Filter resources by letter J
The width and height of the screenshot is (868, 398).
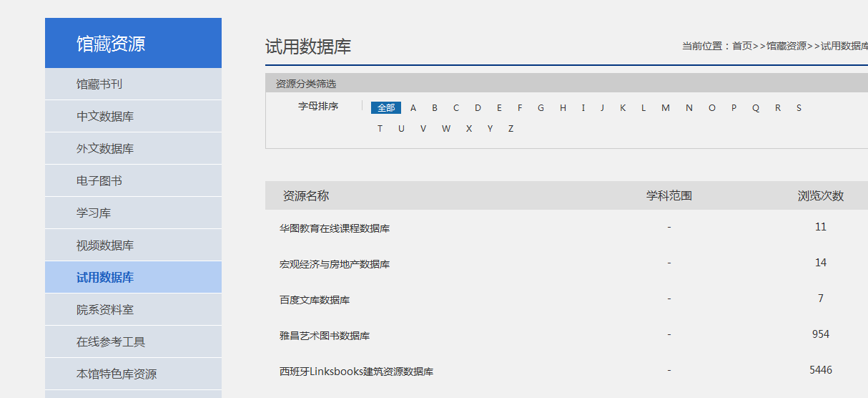pyautogui.click(x=602, y=108)
